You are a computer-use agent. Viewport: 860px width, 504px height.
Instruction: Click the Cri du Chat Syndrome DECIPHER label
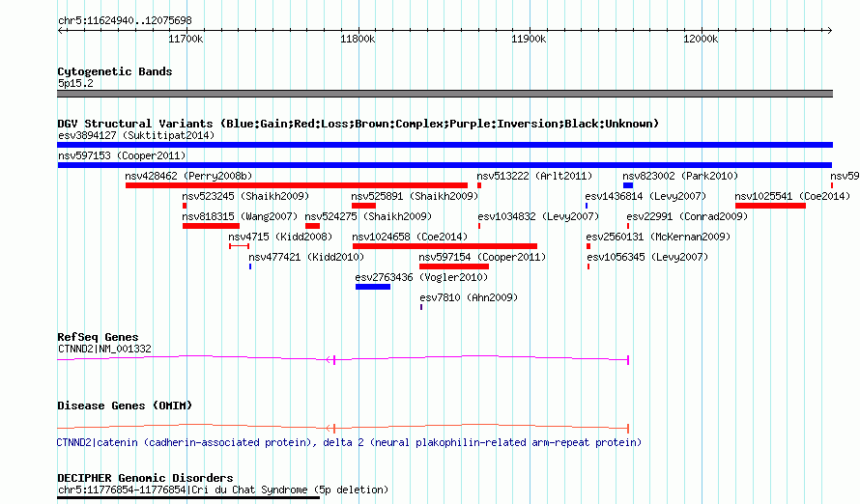tap(223, 490)
